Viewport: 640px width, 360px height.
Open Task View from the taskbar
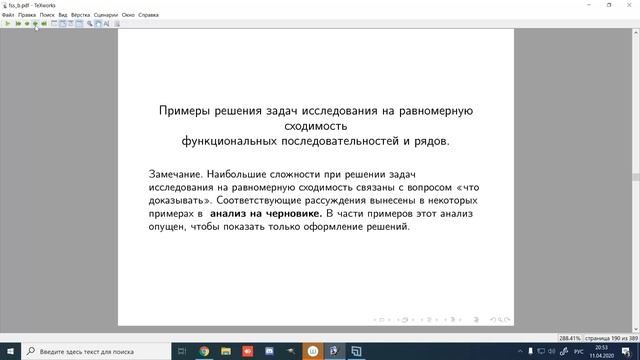pyautogui.click(x=182, y=351)
